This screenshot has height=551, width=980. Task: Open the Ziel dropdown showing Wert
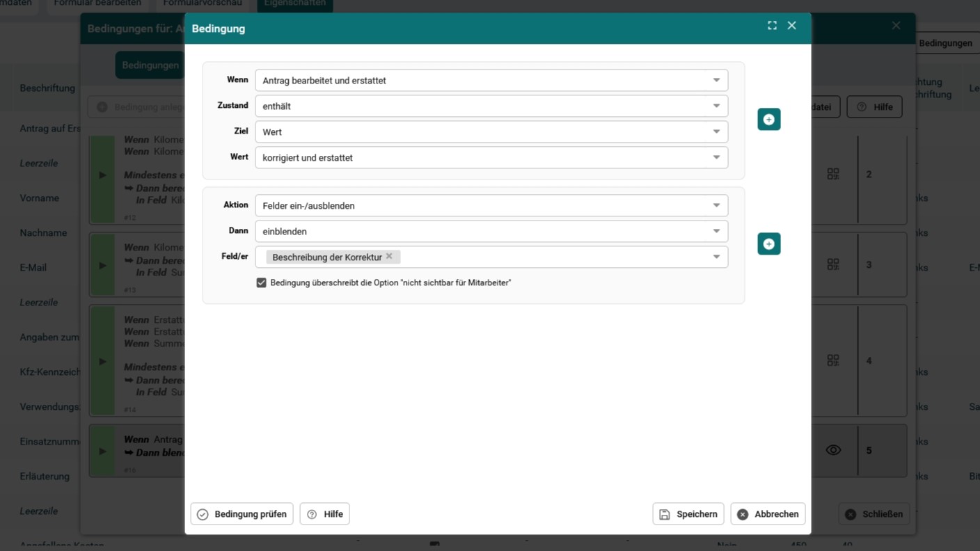[491, 132]
